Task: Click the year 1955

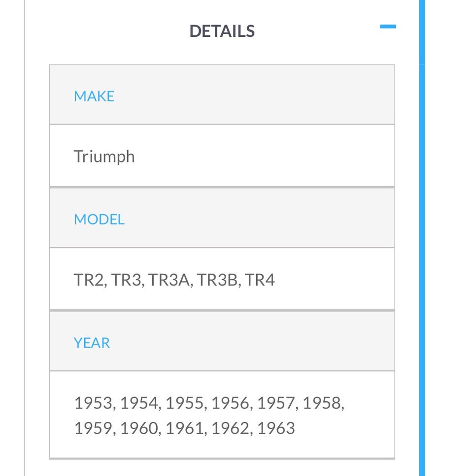Action: [x=185, y=403]
